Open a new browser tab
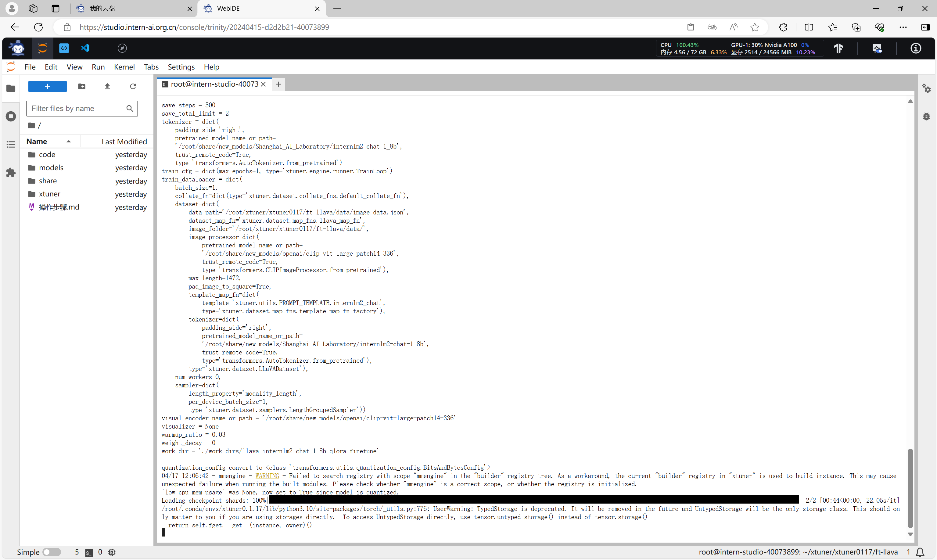The width and height of the screenshot is (937, 560). (x=337, y=8)
